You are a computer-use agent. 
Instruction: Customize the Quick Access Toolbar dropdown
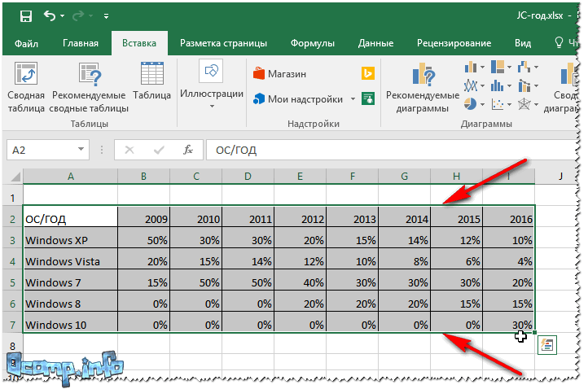(x=106, y=16)
